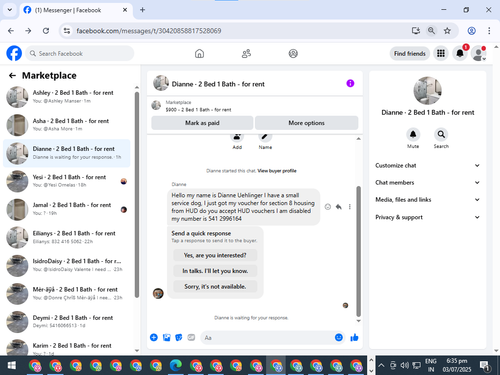Image resolution: width=500 pixels, height=375 pixels.
Task: Click the browser address bar URL
Action: point(149,31)
